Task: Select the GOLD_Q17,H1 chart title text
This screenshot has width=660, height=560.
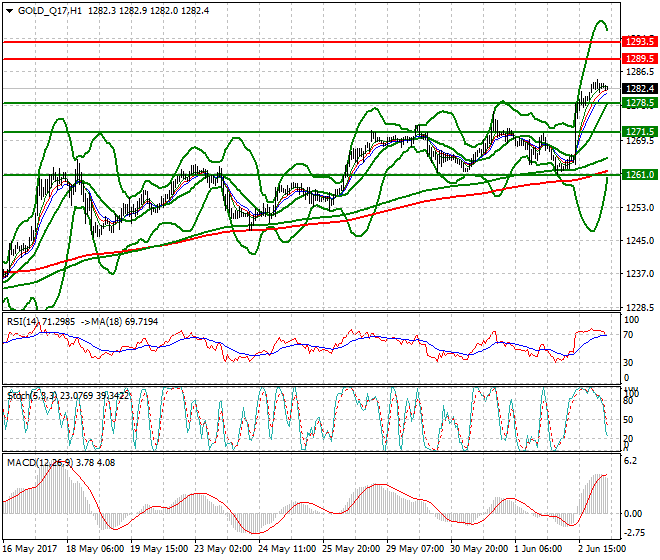Action: click(50, 11)
